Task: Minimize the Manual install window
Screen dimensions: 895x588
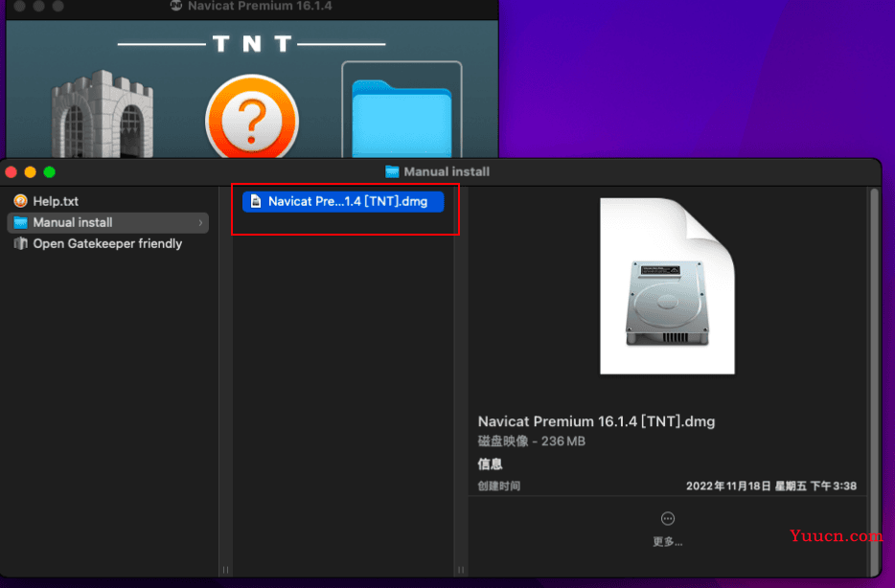Action: point(31,172)
